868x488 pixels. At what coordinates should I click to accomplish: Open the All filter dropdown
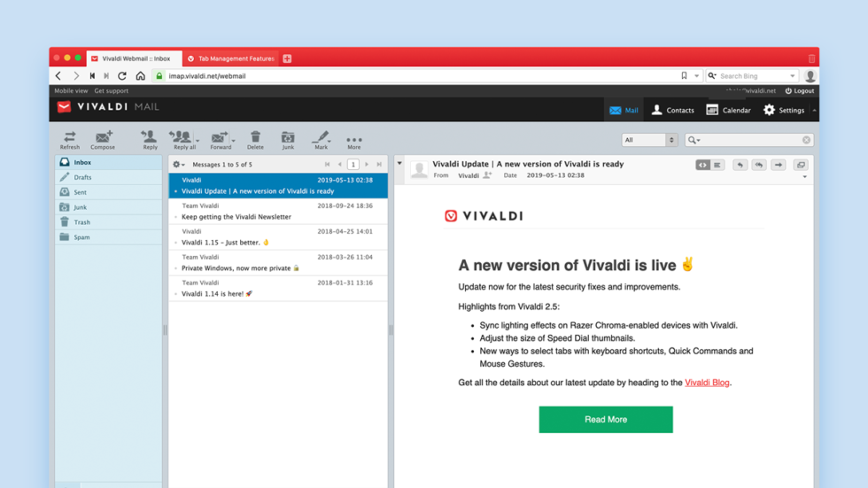coord(649,140)
